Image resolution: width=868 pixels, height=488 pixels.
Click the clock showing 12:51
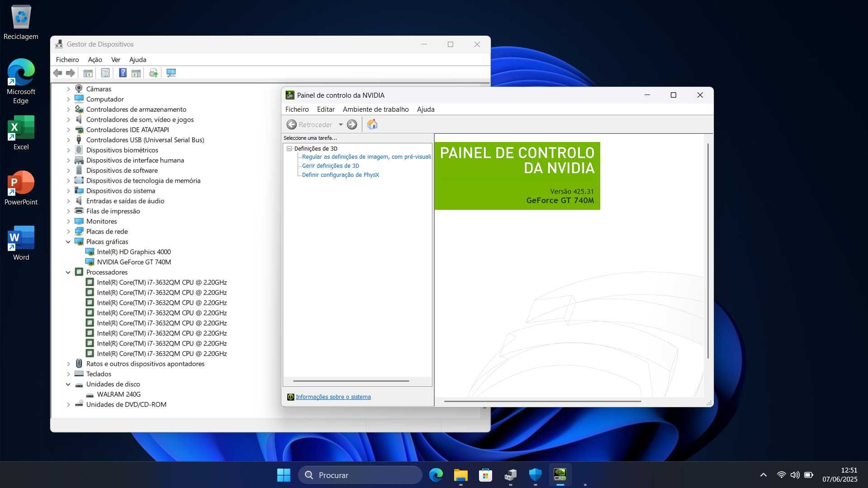(x=849, y=470)
